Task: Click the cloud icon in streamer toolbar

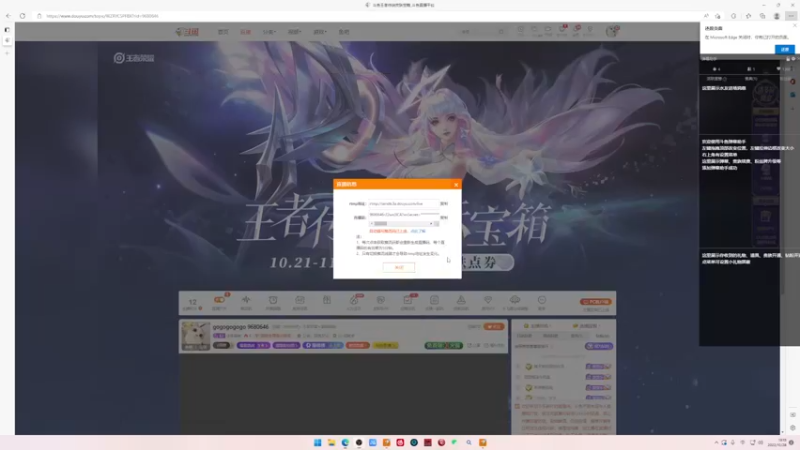Action: click(515, 300)
